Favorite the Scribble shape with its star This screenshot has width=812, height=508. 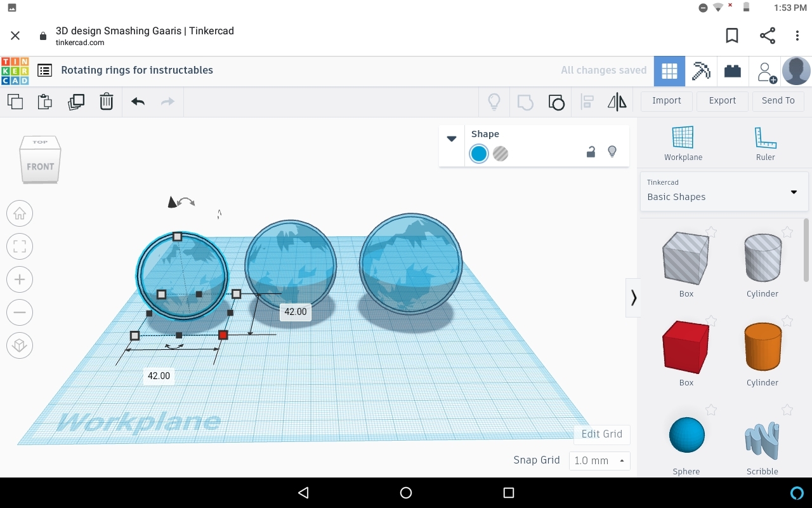[x=787, y=410]
